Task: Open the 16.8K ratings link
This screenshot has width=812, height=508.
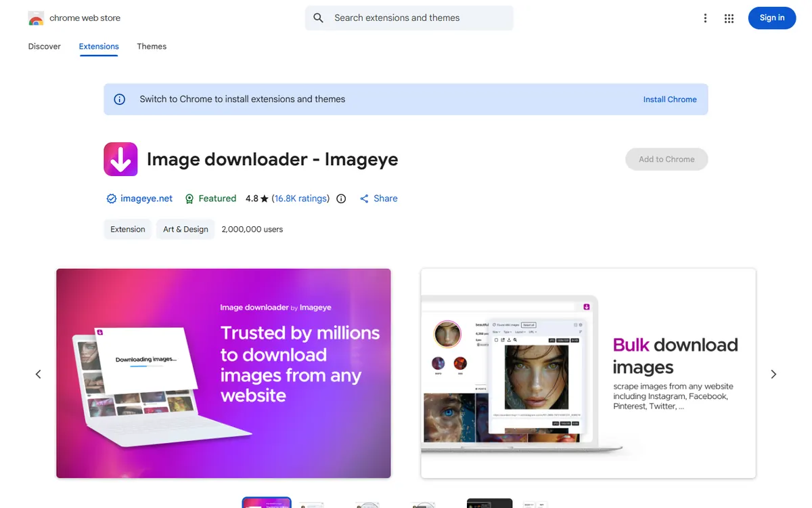Action: 300,198
